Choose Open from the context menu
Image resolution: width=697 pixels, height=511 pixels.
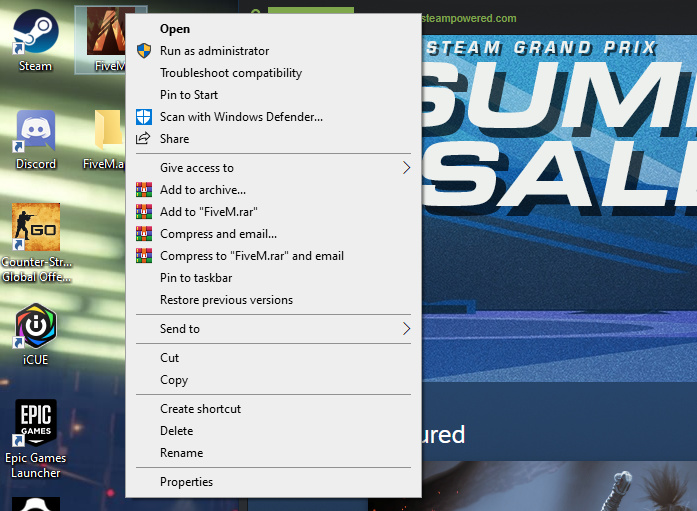point(273,29)
